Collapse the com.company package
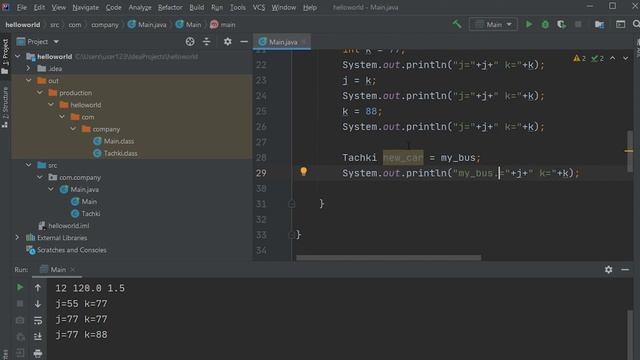Screen dimensions: 640x360 pyautogui.click(x=40, y=177)
